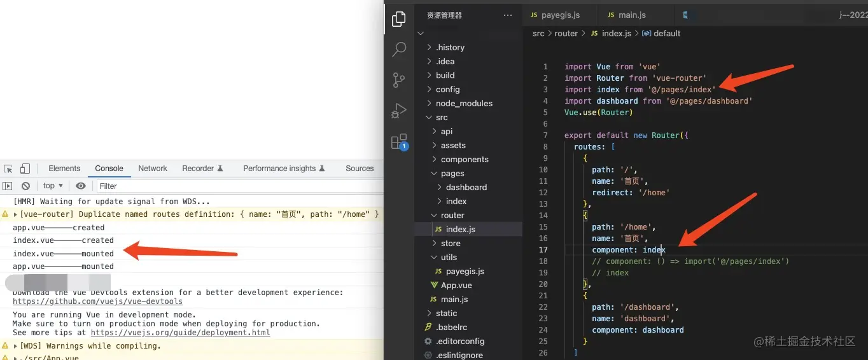Open explorer panel more actions ellipsis
The image size is (868, 360).
507,15
